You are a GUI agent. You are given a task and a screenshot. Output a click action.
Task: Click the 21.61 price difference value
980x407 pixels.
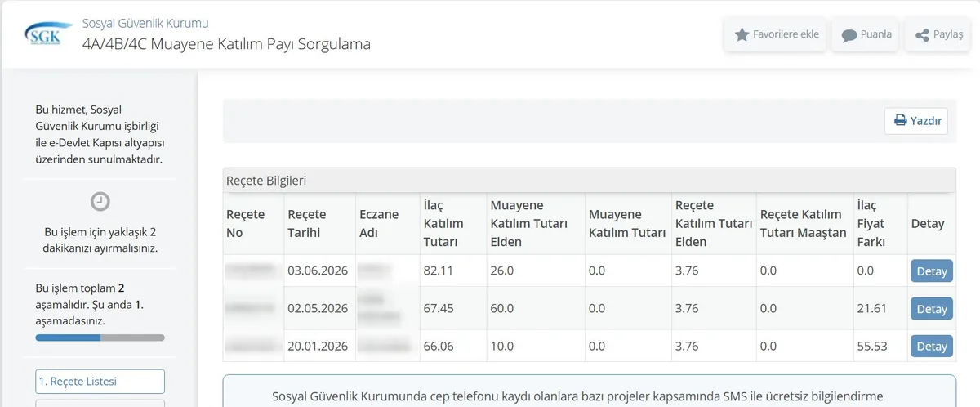point(871,308)
